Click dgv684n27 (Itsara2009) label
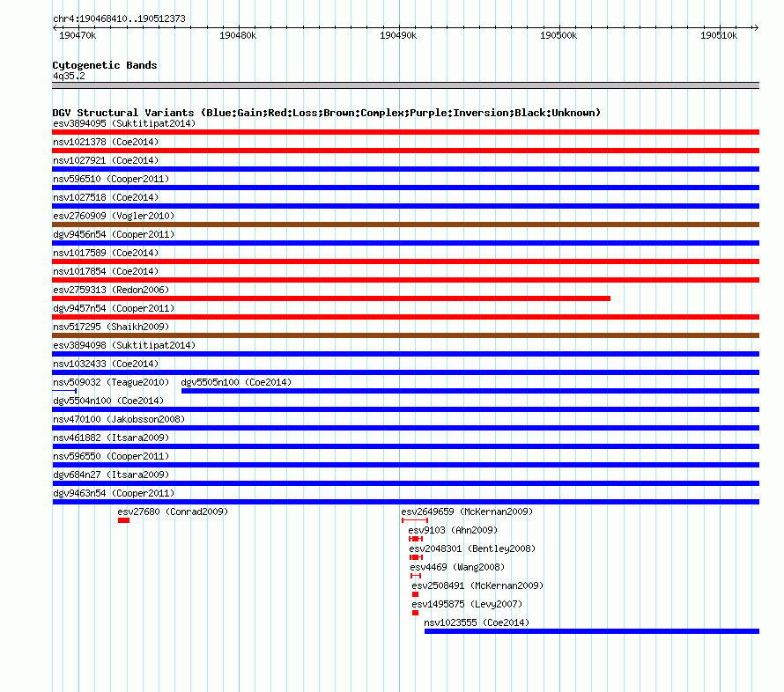This screenshot has width=784, height=692. tap(111, 475)
